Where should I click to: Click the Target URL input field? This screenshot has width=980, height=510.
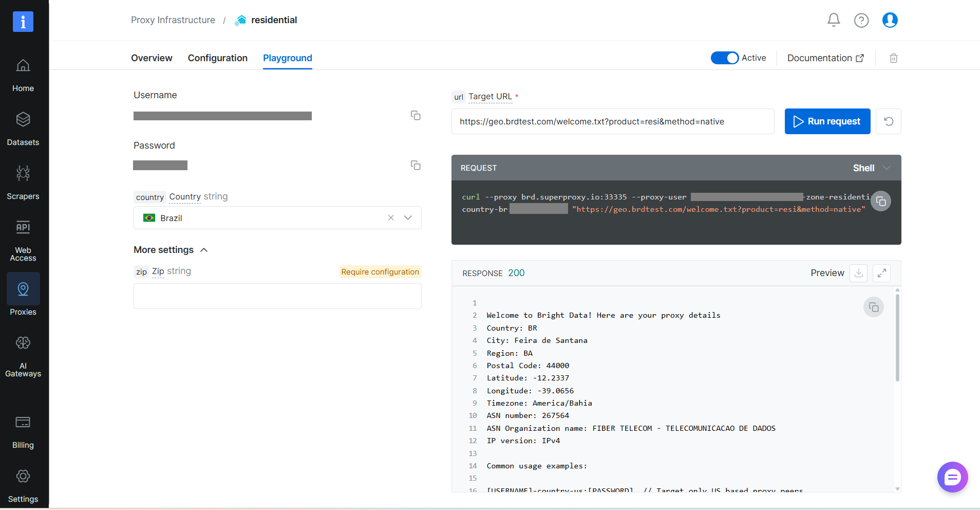click(613, 121)
